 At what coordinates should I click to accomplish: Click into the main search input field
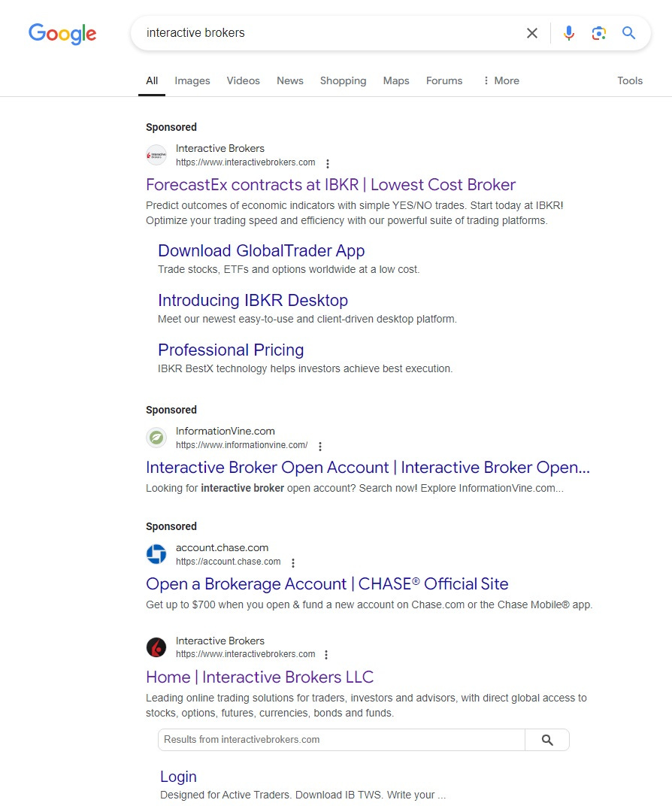331,33
